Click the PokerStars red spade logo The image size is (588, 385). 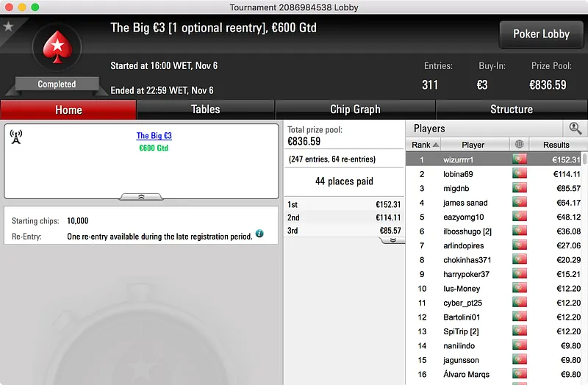(57, 47)
